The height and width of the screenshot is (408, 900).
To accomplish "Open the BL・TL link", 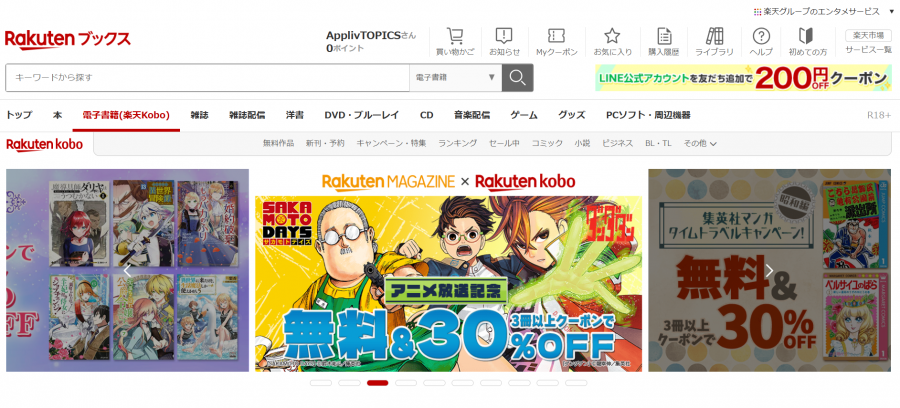I will click(658, 143).
